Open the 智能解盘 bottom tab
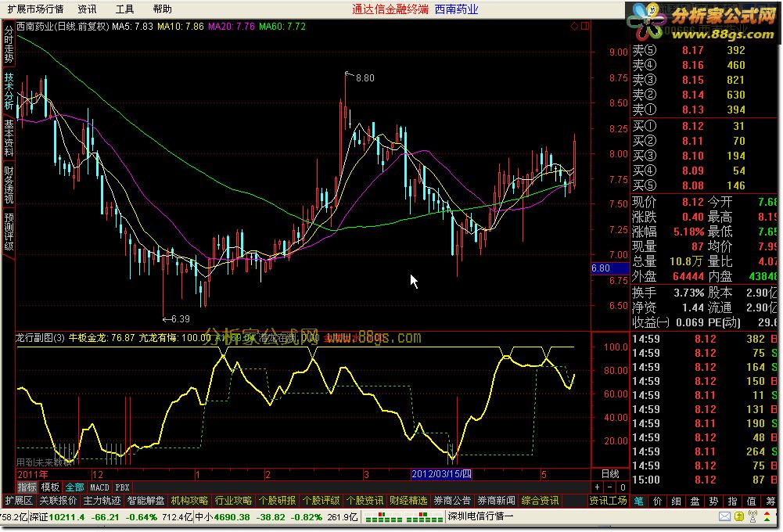This screenshot has height=532, width=783. (145, 501)
